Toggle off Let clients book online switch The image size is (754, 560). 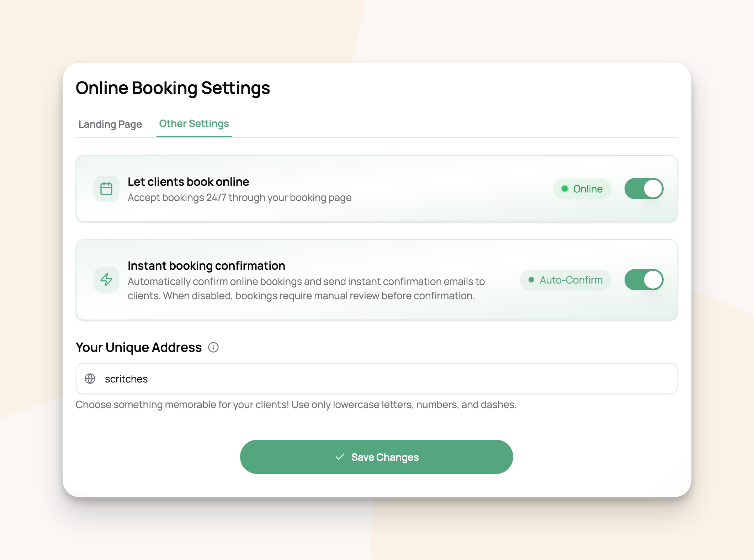pyautogui.click(x=644, y=189)
